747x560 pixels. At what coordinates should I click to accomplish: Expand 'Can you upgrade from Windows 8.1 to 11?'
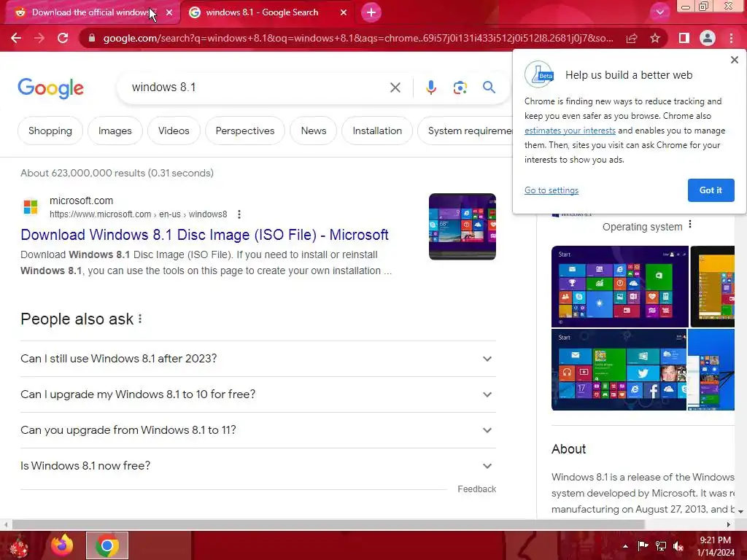click(x=258, y=430)
